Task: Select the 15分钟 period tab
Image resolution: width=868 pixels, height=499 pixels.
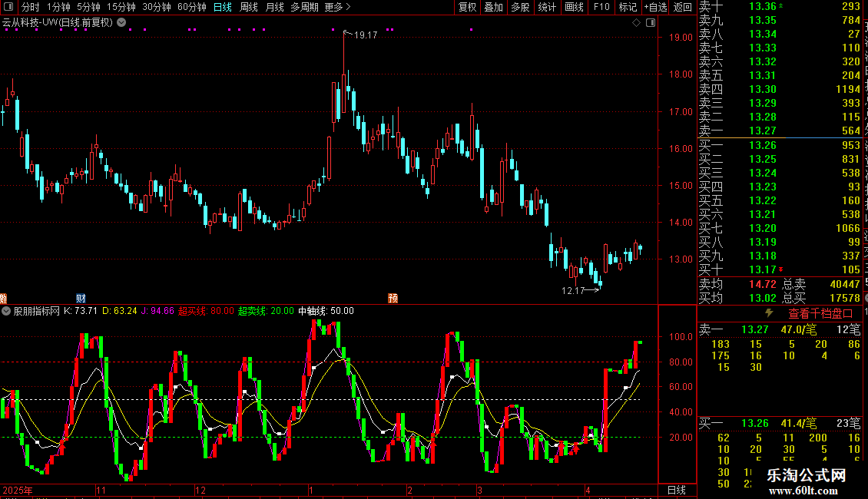Action: [121, 7]
